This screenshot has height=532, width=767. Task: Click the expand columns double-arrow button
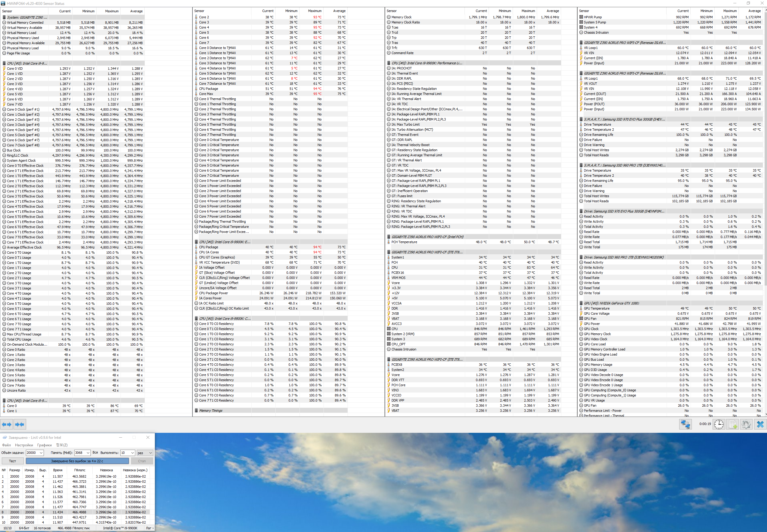click(7, 424)
